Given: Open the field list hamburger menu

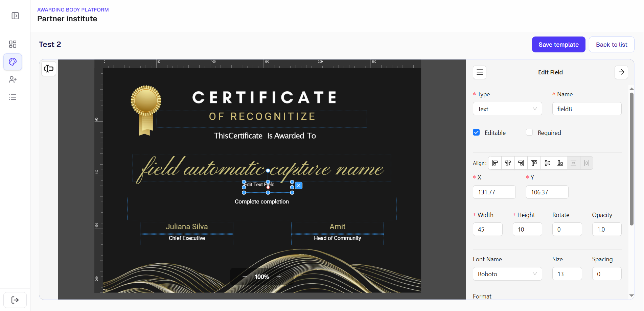Looking at the screenshot, I should (480, 72).
